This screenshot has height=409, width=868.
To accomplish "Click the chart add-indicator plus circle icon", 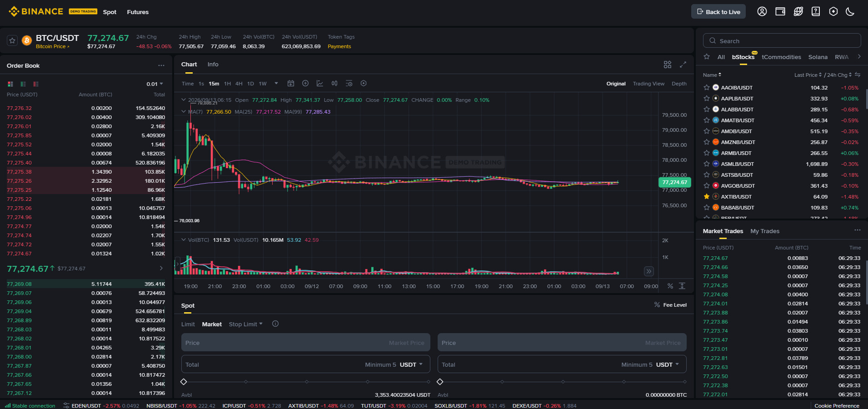I will point(305,84).
